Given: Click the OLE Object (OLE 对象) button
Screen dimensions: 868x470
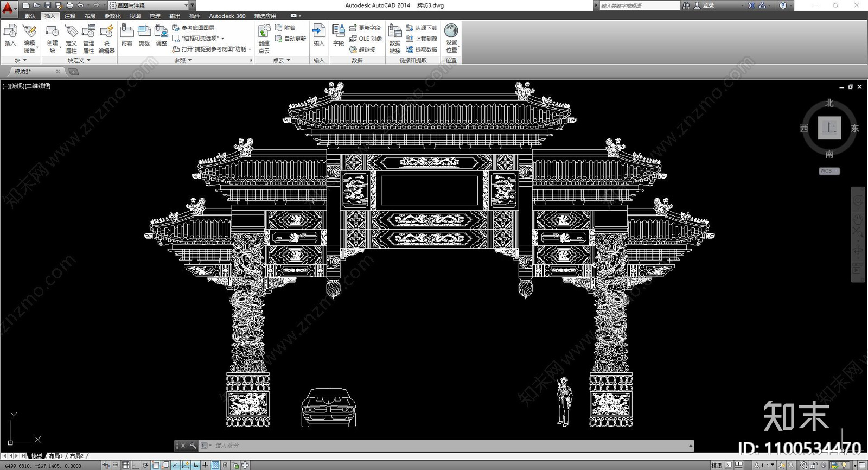Looking at the screenshot, I should click(x=366, y=39).
